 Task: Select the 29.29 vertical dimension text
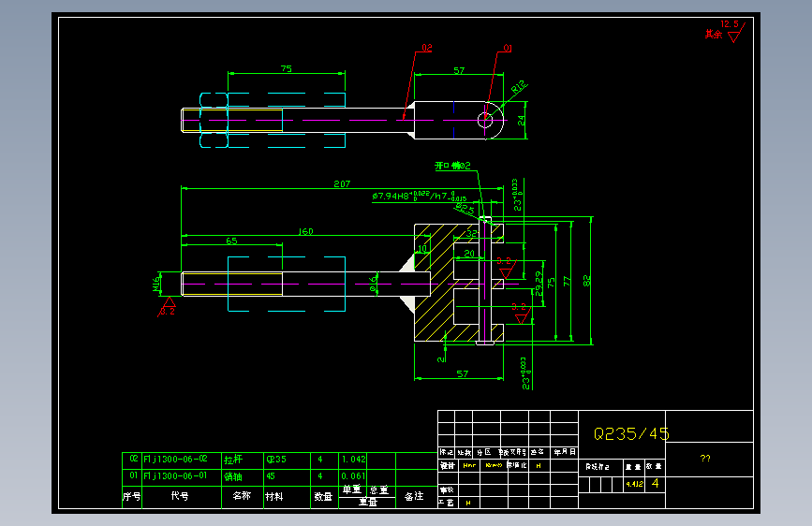[539, 284]
